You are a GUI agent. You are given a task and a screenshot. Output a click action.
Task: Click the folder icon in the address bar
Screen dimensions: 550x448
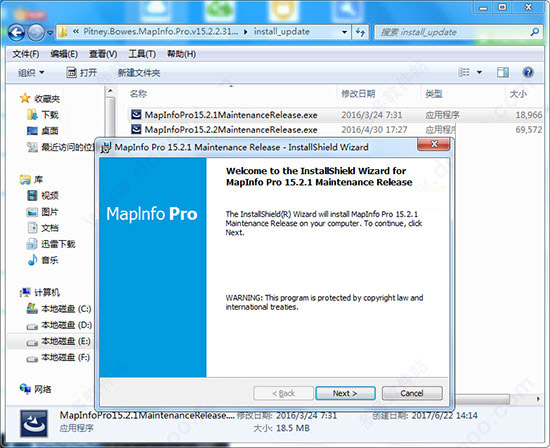pyautogui.click(x=63, y=32)
